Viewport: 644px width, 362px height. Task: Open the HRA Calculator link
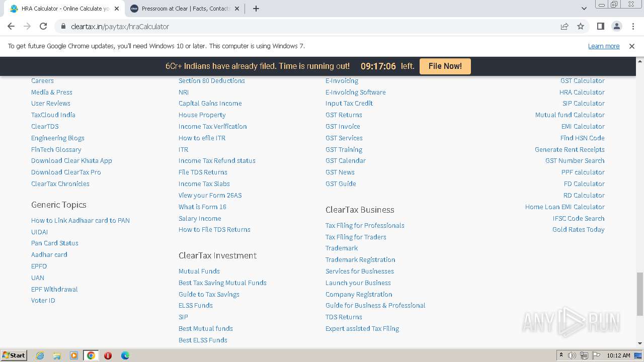[x=582, y=92]
